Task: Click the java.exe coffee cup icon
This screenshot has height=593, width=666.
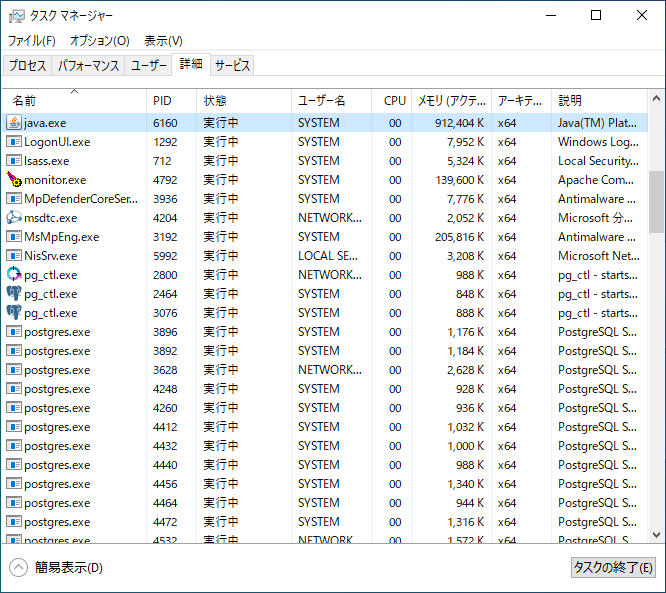Action: click(14, 123)
